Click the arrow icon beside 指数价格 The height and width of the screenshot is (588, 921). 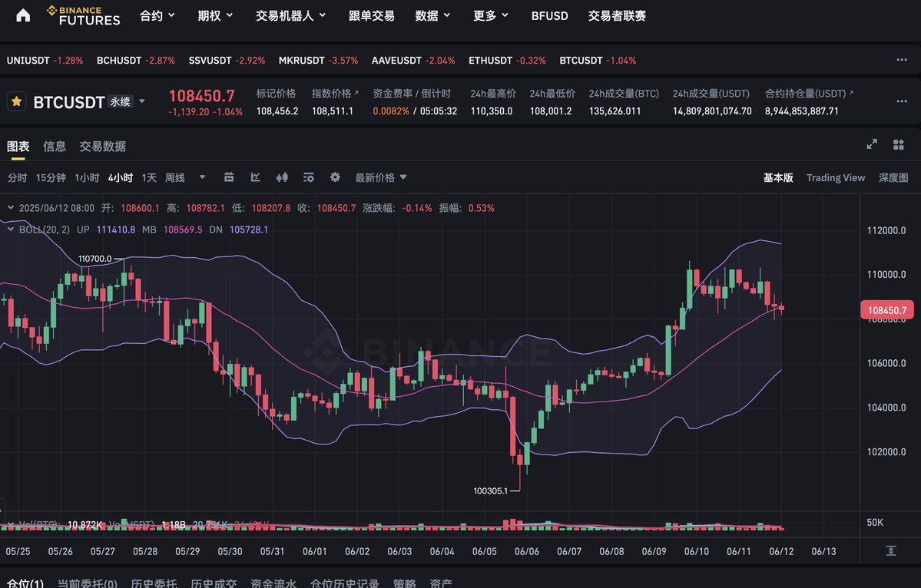click(356, 93)
